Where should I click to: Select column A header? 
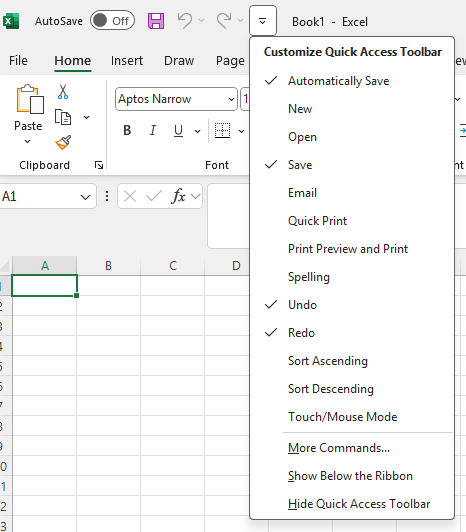[44, 266]
